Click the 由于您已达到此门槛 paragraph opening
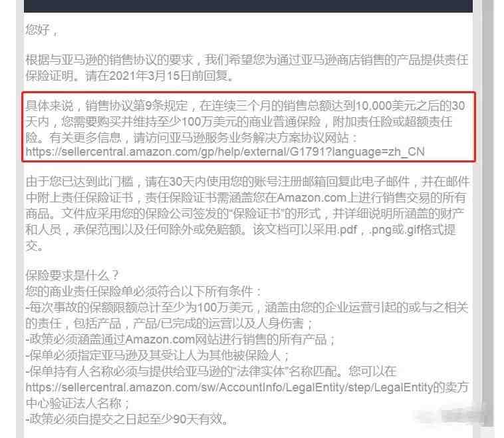 pyautogui.click(x=79, y=182)
